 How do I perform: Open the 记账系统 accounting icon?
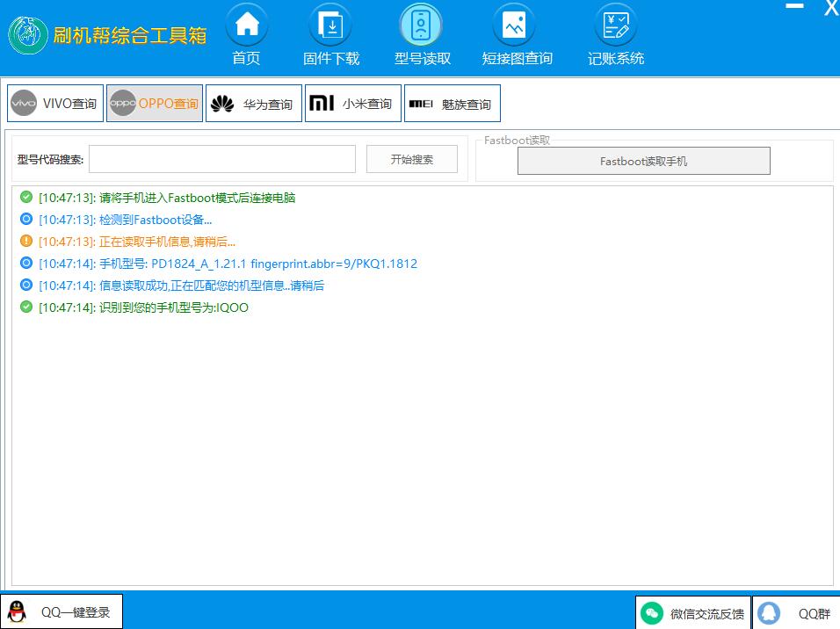pyautogui.click(x=616, y=25)
